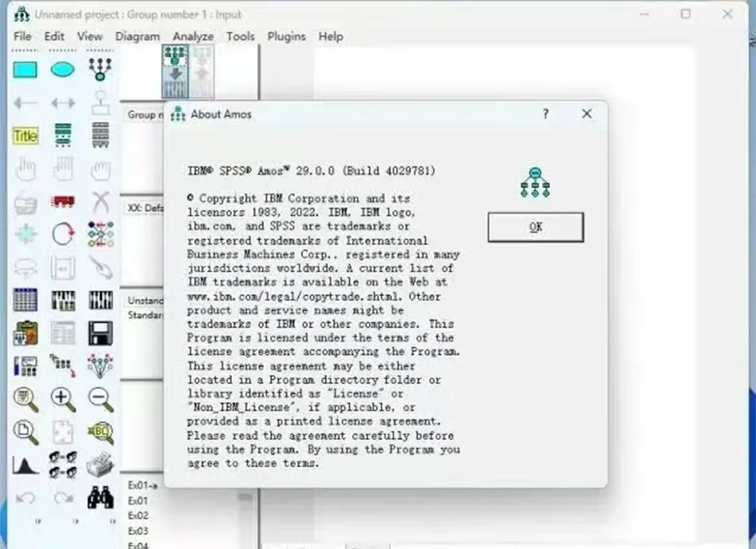Close the About Amos dialog

pos(587,114)
